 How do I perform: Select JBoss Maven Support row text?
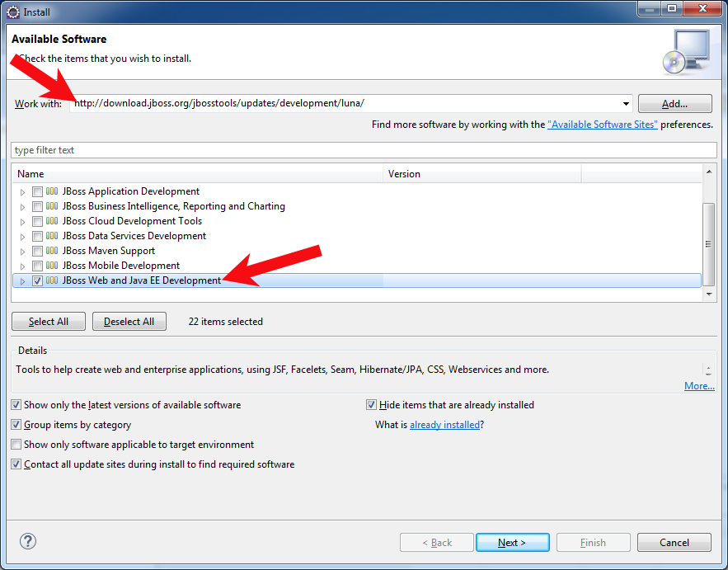point(109,251)
